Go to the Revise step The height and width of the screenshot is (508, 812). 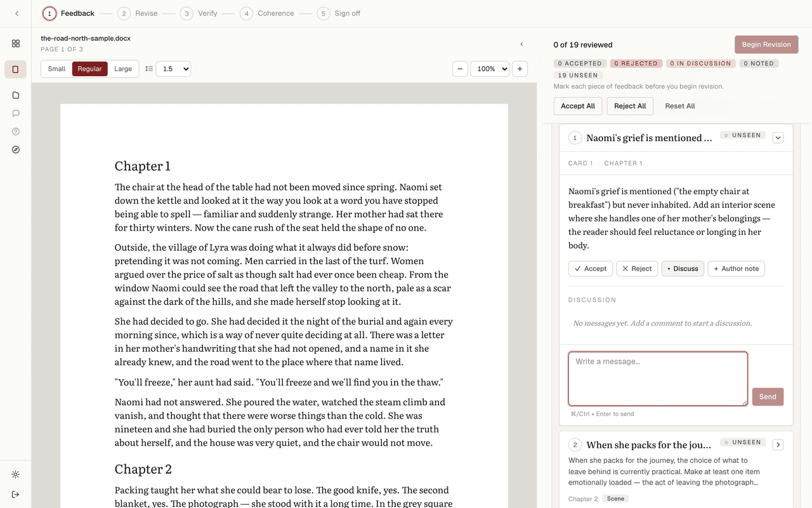tap(138, 13)
